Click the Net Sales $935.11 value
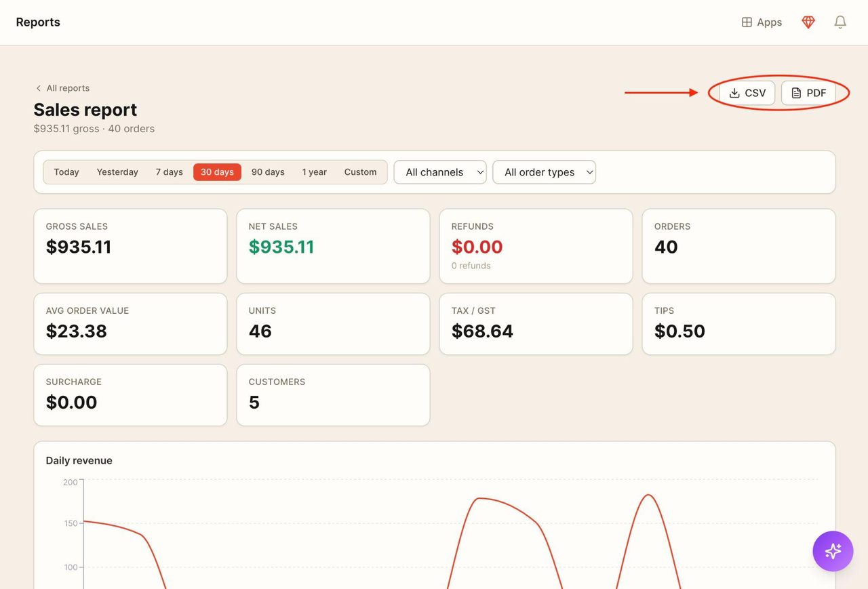 pyautogui.click(x=281, y=247)
